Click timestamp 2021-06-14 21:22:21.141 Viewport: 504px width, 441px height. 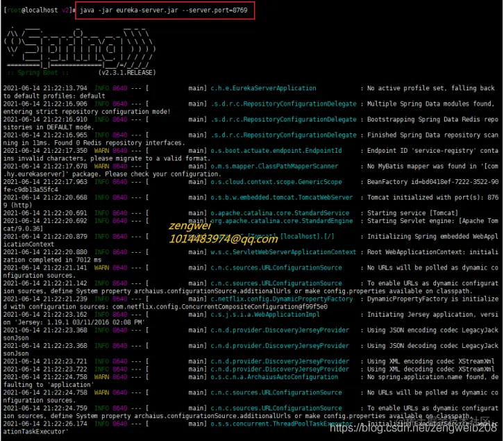coord(45,267)
